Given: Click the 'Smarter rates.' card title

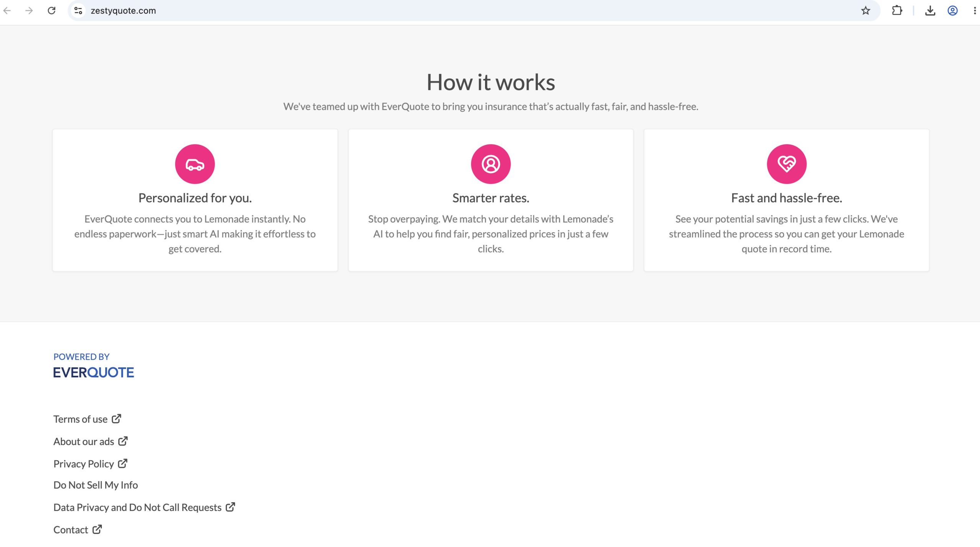Looking at the screenshot, I should (491, 198).
